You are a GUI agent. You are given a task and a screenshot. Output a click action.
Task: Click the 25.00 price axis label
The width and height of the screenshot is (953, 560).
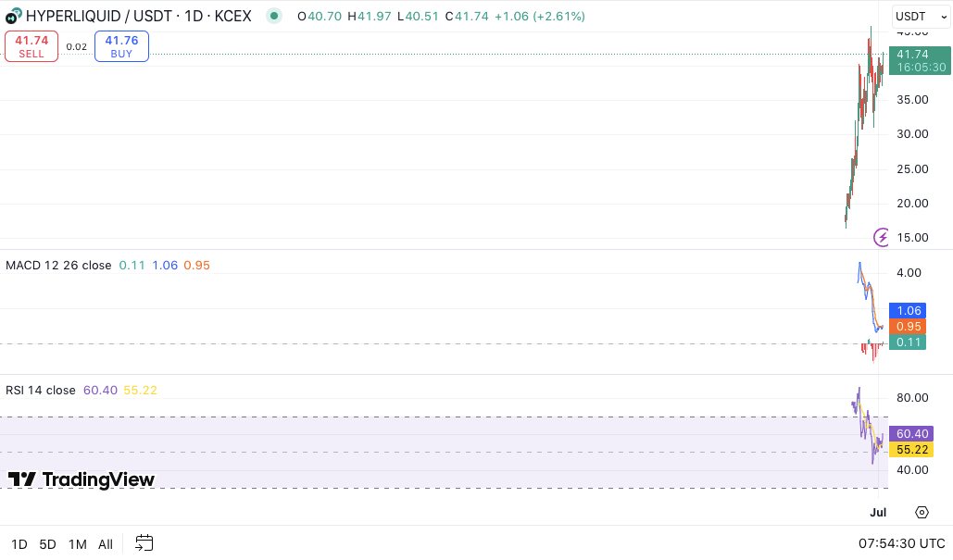(x=912, y=168)
